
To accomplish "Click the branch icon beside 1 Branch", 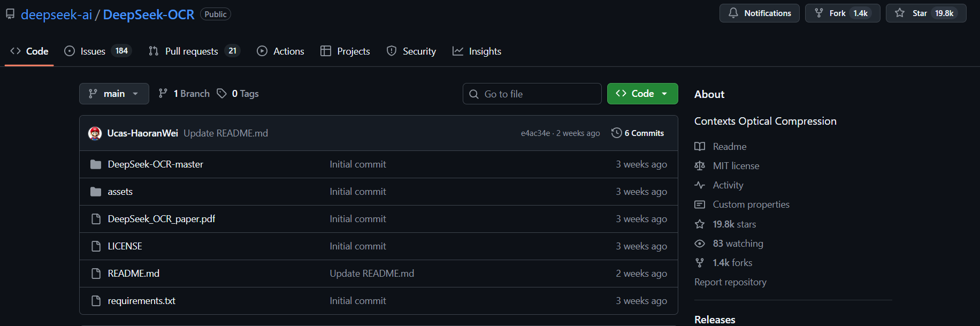I will [163, 94].
